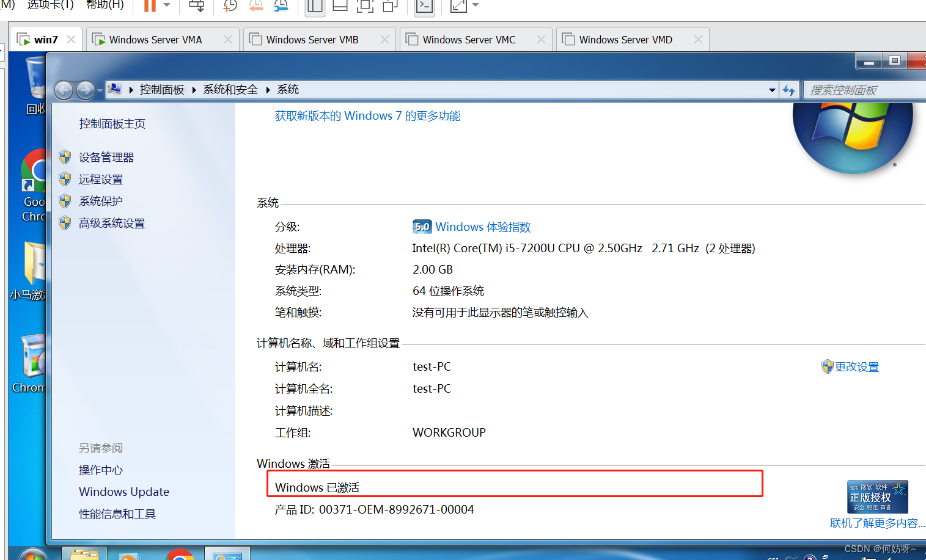Open the 选项卡(T) menu

(50, 5)
